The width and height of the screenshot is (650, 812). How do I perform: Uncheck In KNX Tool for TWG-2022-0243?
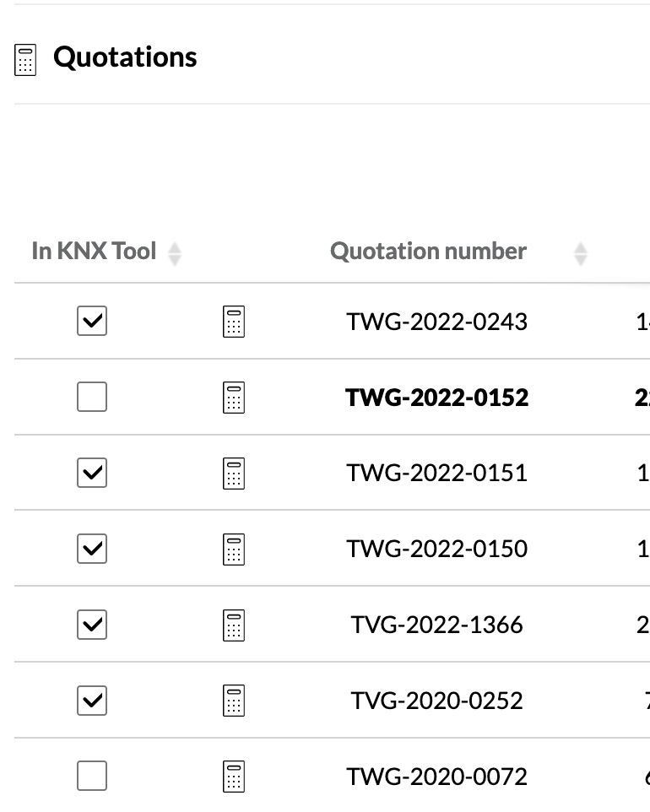(x=92, y=321)
